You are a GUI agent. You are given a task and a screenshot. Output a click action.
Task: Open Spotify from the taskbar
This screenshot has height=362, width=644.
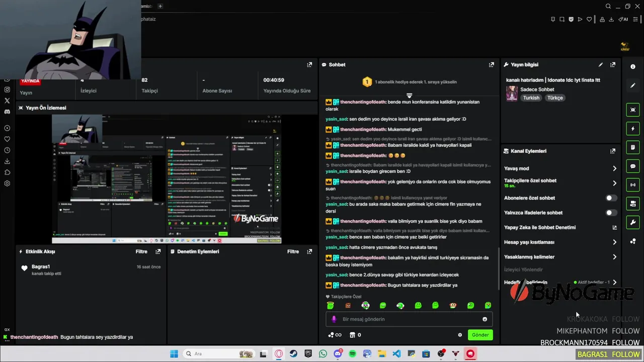pos(352,353)
